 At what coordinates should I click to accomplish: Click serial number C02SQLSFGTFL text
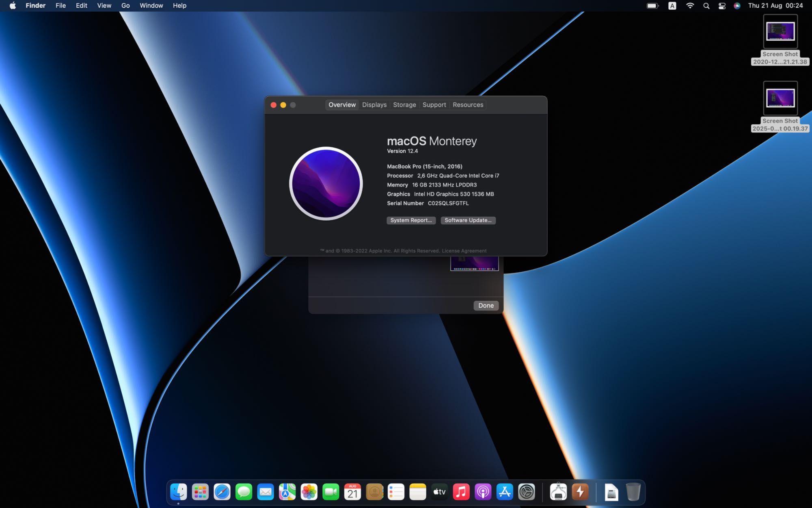click(448, 203)
